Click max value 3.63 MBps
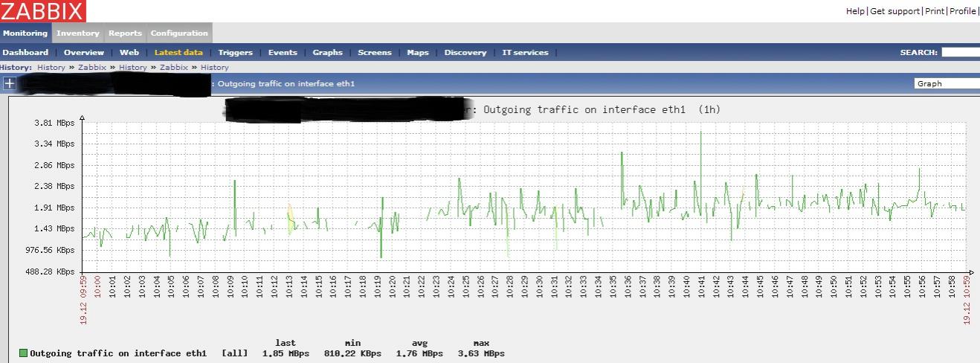The width and height of the screenshot is (980, 363). pyautogui.click(x=480, y=353)
